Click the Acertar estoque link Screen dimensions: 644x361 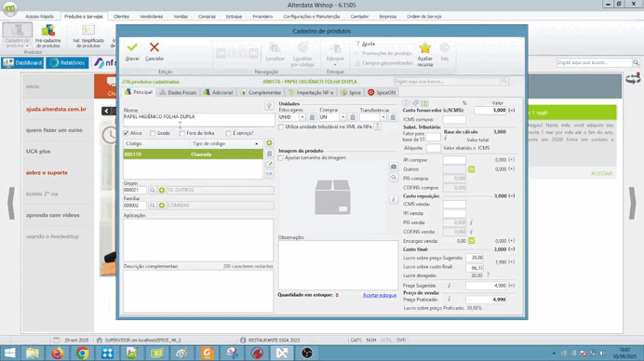[x=380, y=295]
